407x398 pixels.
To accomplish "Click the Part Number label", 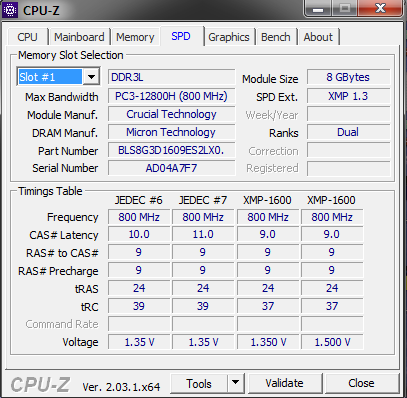I will click(68, 151).
